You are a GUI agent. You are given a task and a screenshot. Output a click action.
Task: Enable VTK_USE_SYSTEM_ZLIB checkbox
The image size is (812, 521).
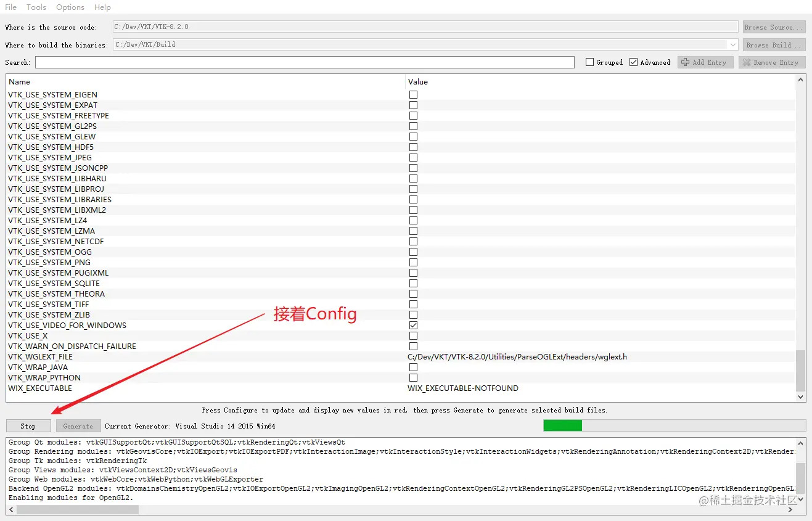pos(413,315)
